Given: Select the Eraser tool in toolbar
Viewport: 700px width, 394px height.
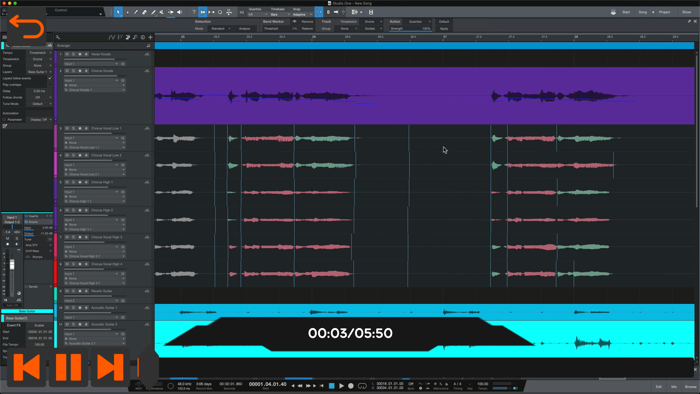Looking at the screenshot, I should point(144,12).
